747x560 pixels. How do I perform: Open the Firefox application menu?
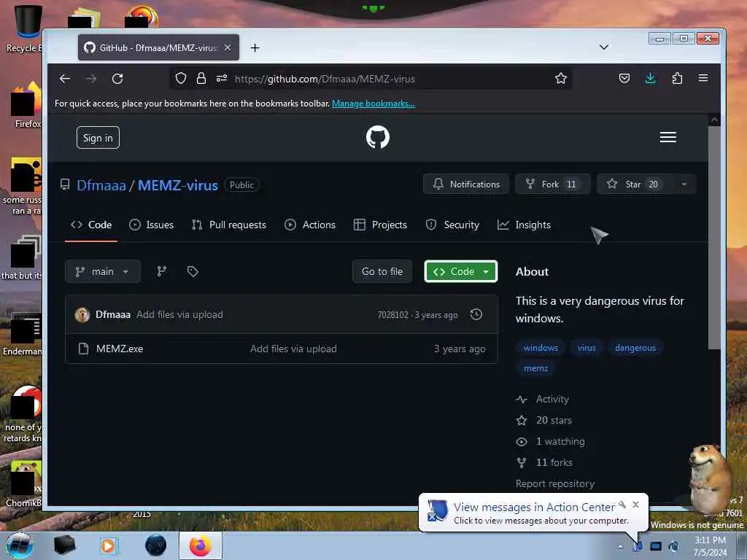pyautogui.click(x=703, y=78)
